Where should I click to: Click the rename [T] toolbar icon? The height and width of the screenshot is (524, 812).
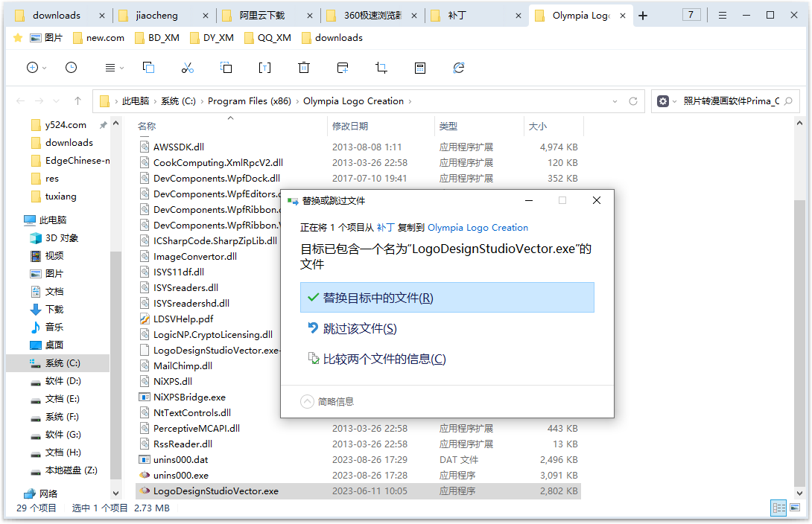tap(264, 68)
